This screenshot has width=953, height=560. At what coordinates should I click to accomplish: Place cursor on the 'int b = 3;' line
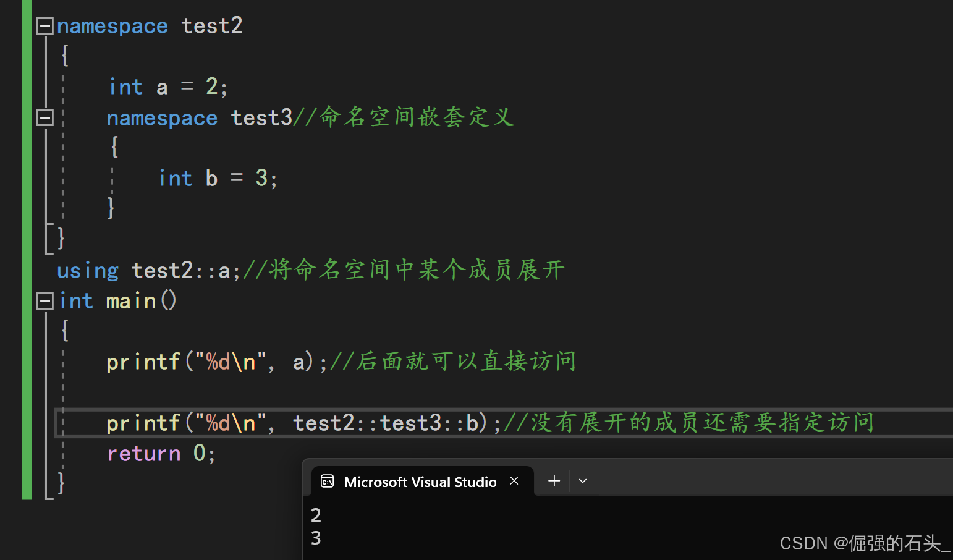coord(218,179)
